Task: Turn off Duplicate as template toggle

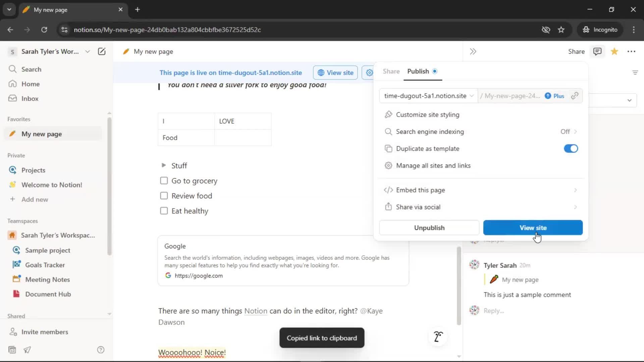Action: [571, 148]
